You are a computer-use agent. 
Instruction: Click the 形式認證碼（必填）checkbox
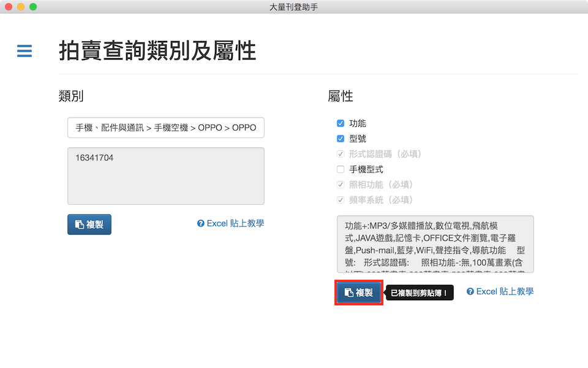[x=341, y=154]
